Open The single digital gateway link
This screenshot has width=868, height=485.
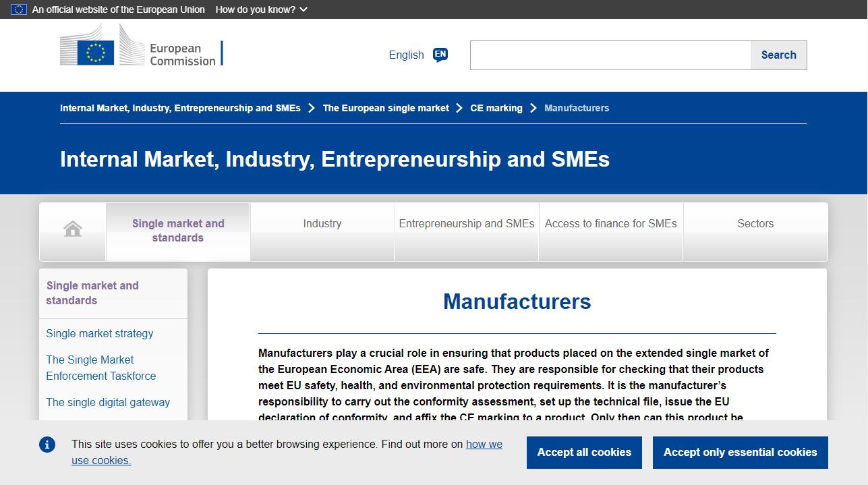point(108,402)
